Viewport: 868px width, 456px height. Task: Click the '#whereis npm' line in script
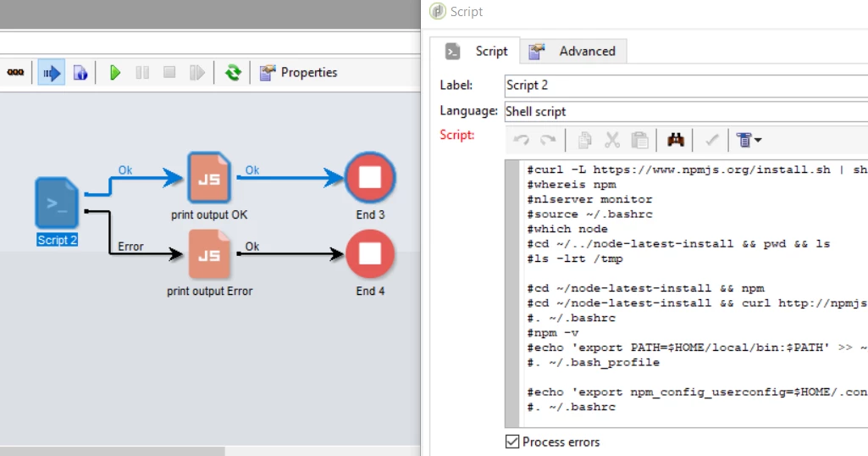[x=572, y=185]
